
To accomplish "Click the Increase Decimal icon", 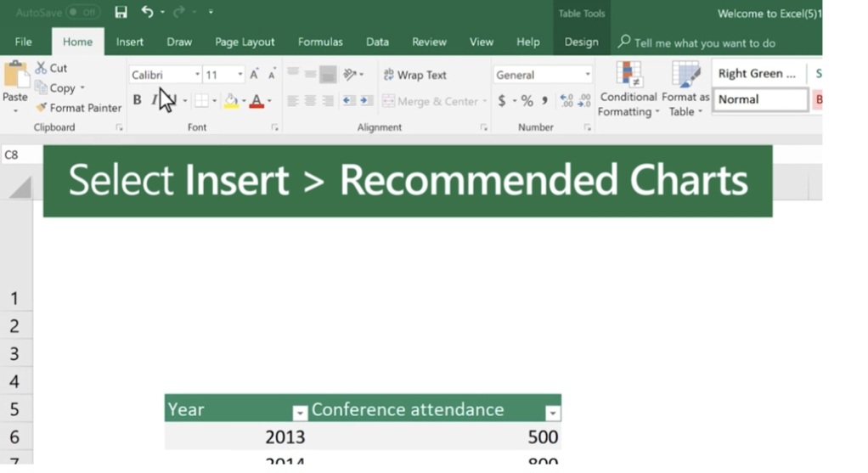I will 566,101.
